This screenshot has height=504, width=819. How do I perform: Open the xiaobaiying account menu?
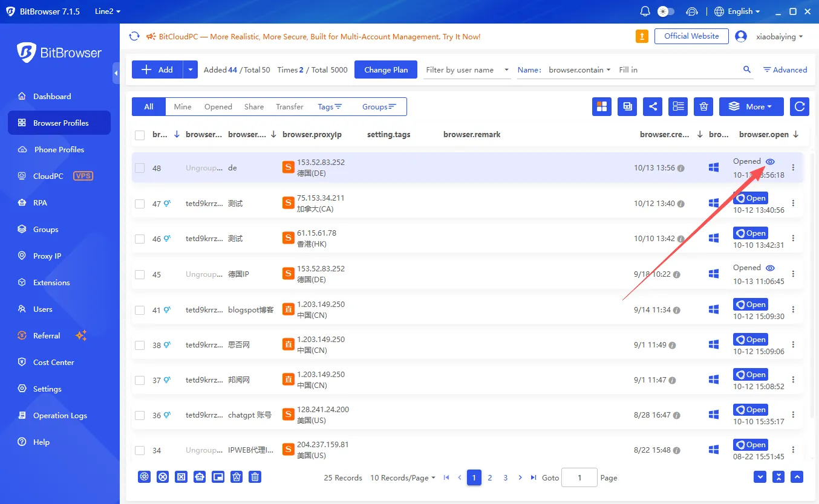(x=780, y=36)
